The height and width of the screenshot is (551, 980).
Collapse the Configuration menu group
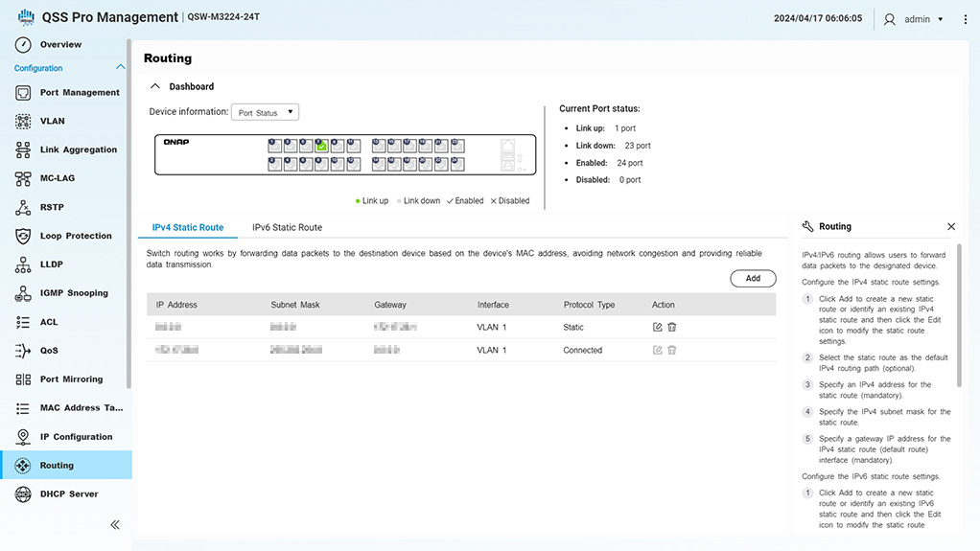pos(120,68)
